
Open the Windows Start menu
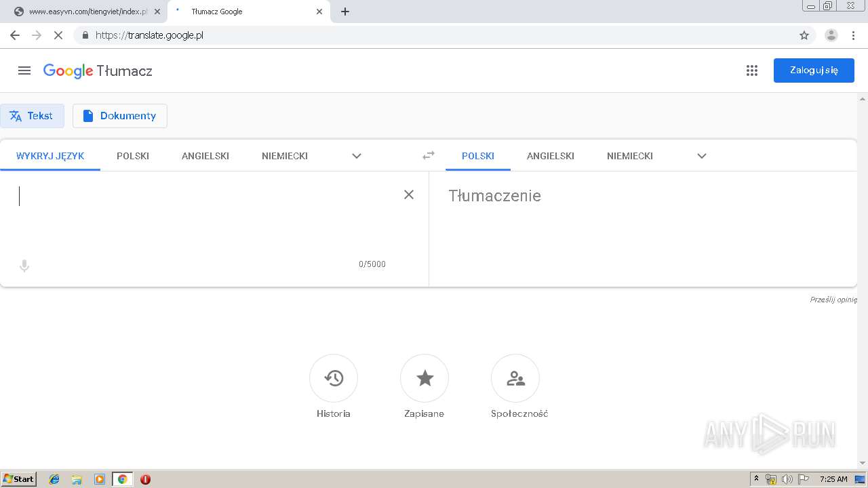[x=19, y=479]
